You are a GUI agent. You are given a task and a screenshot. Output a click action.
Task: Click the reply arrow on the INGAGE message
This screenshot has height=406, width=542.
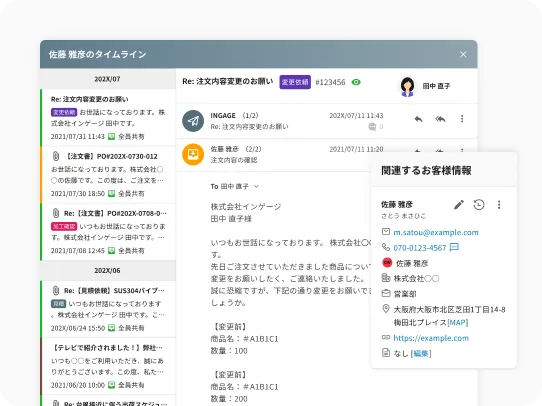(418, 119)
